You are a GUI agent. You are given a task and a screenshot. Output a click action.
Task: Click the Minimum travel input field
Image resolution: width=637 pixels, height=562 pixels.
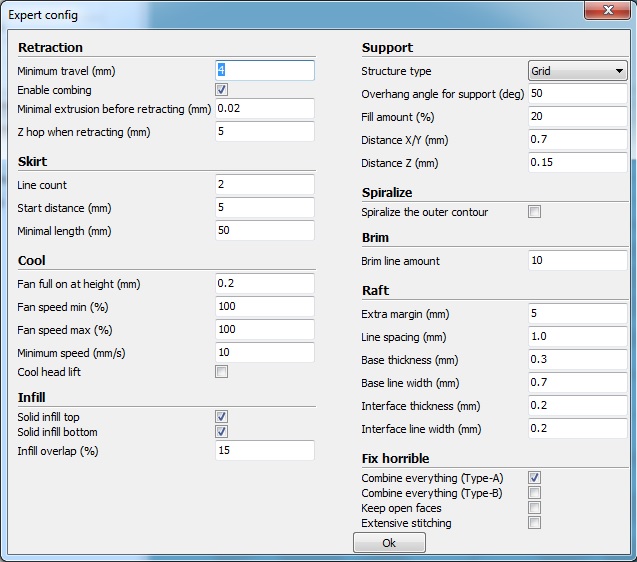click(x=264, y=70)
